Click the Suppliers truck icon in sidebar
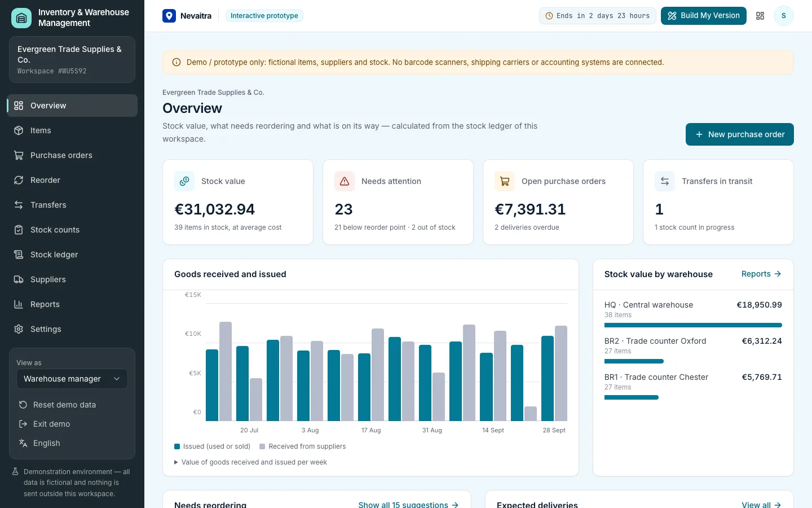This screenshot has width=812, height=508. pos(19,279)
